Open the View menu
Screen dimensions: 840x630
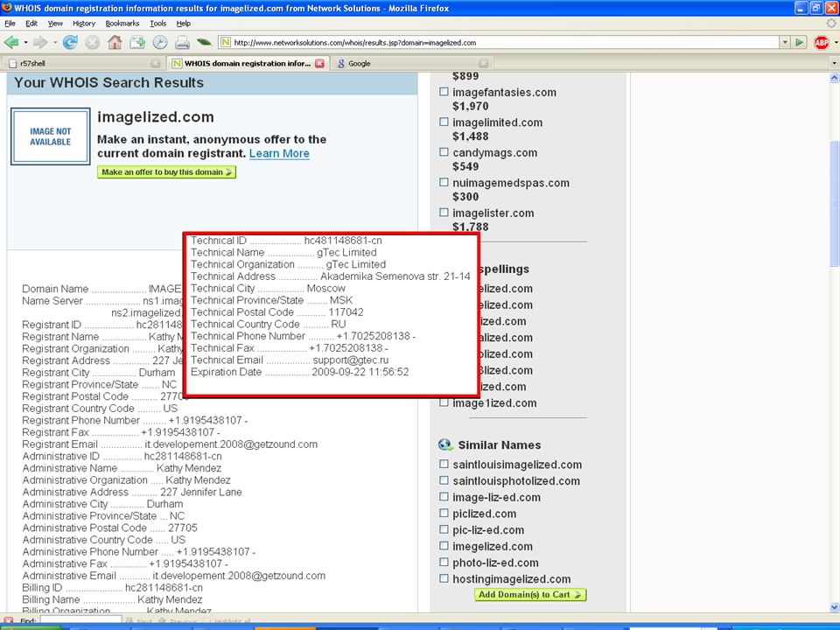[x=55, y=23]
